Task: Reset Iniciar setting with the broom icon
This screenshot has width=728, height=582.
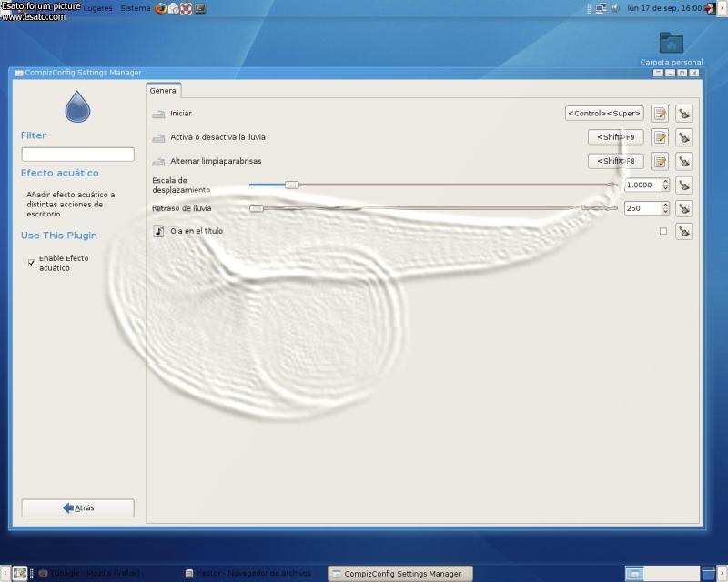Action: pos(684,114)
